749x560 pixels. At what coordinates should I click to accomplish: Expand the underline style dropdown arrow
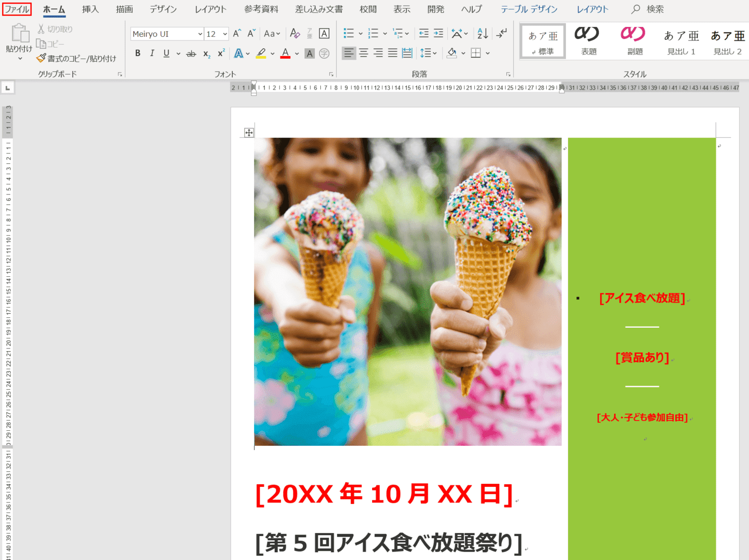pos(178,53)
